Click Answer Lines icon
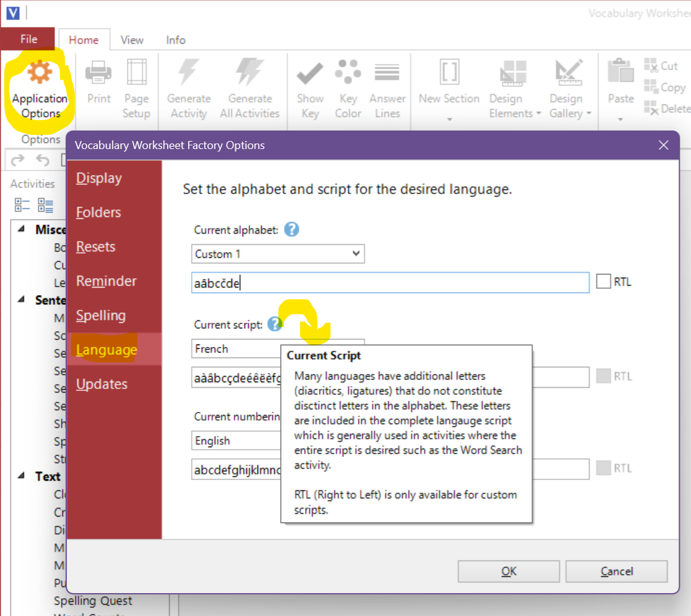 387,72
